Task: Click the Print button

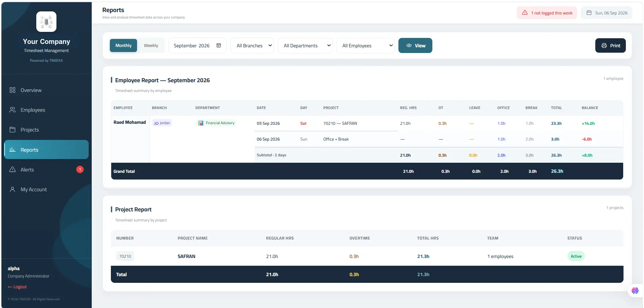Action: point(610,46)
